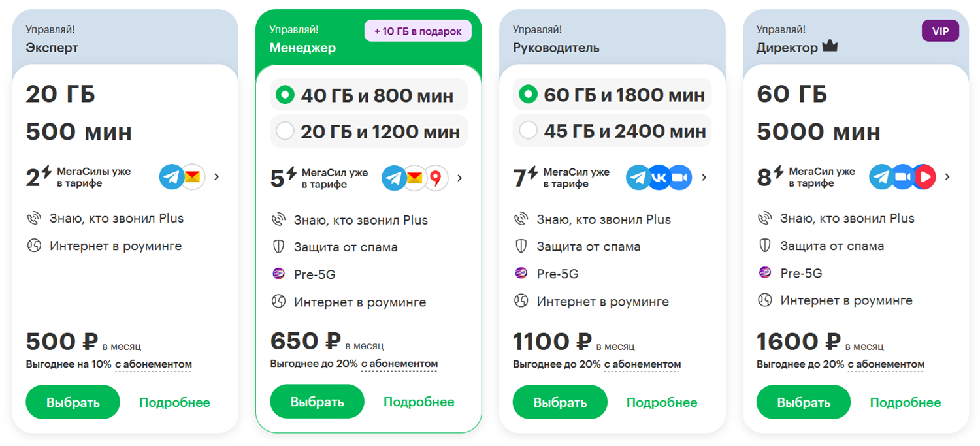This screenshot has width=980, height=446.
Task: Expand the МегаСилы list in the Менеджер tariff
Action: click(x=460, y=178)
